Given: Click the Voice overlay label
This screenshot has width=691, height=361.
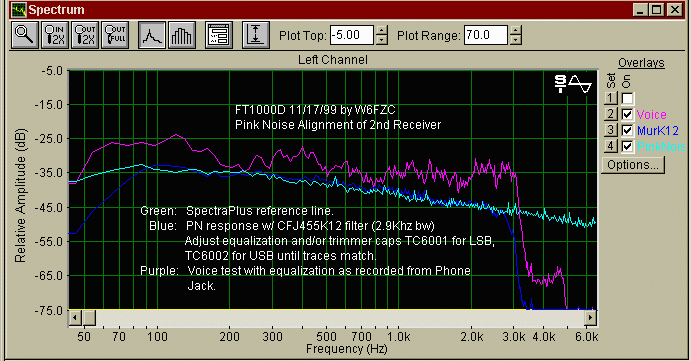Looking at the screenshot, I should point(651,115).
